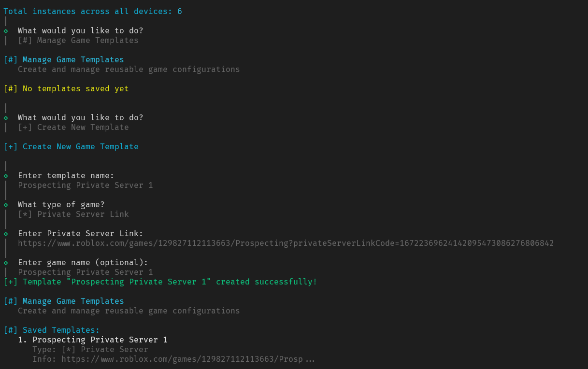
Task: Click the answer typed under "Enter template name:"
Action: point(86,185)
